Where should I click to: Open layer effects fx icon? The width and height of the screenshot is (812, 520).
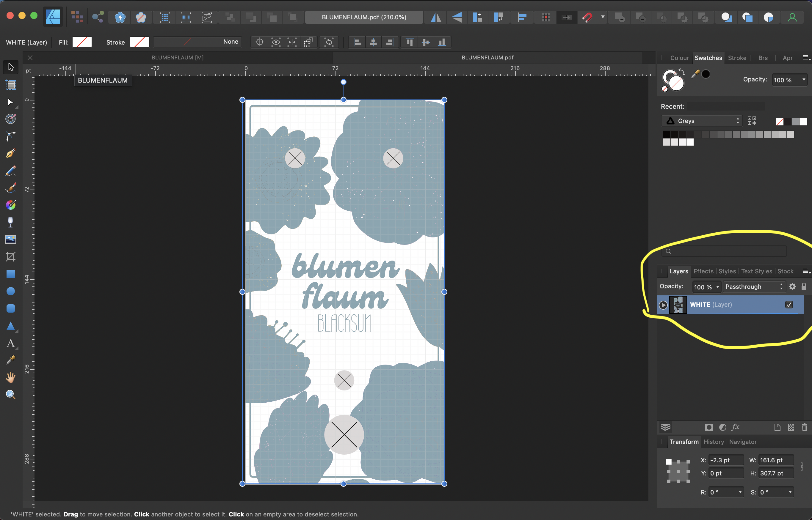[x=735, y=427]
